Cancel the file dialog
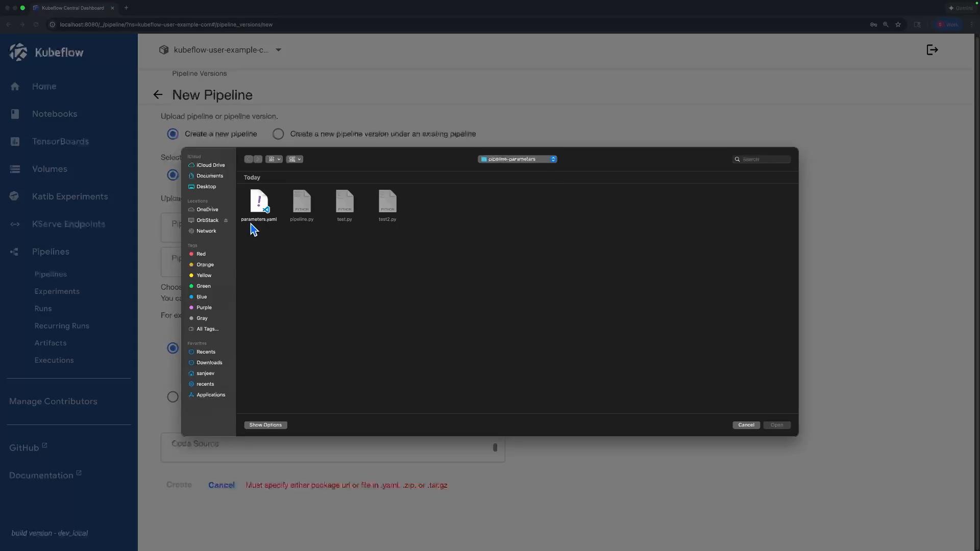 click(746, 425)
